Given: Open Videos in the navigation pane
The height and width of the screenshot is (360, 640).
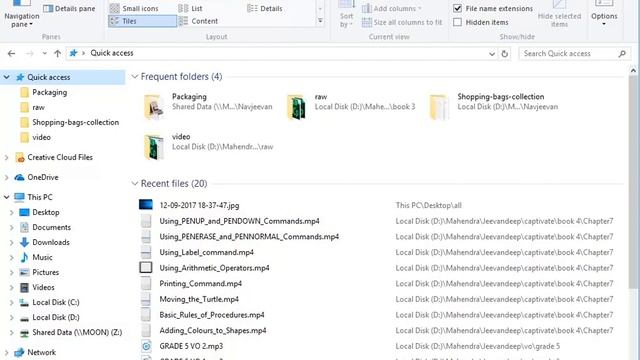Looking at the screenshot, I should point(43,287).
